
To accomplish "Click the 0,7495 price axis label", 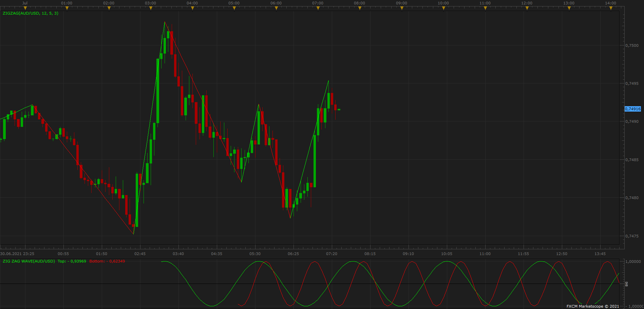I will [632, 83].
